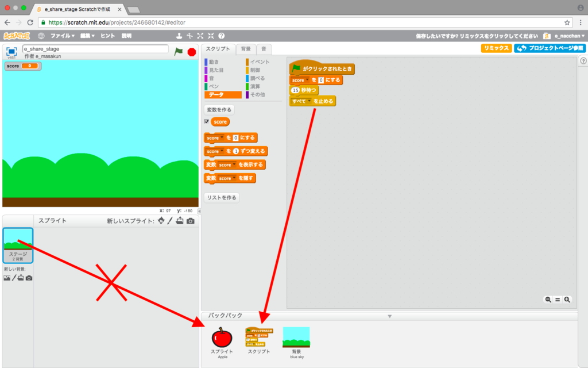This screenshot has height=368, width=588.
Task: Reset scripts area zoom
Action: 558,299
